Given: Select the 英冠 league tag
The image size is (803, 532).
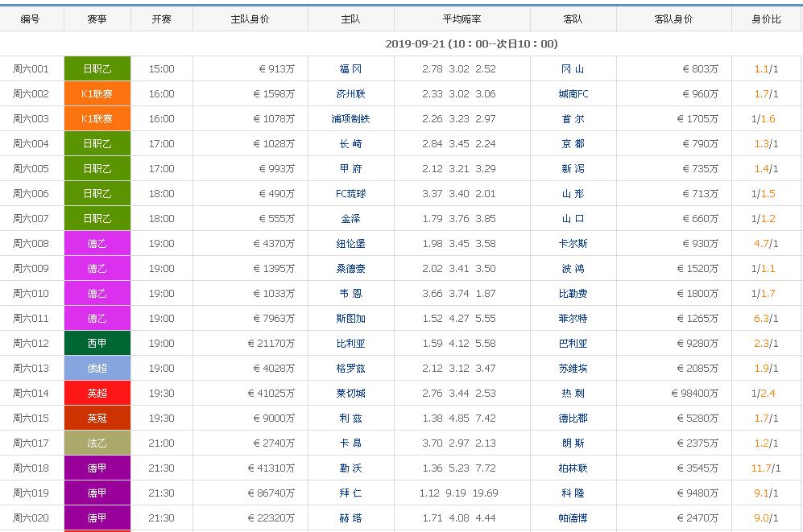Looking at the screenshot, I should click(x=97, y=419).
